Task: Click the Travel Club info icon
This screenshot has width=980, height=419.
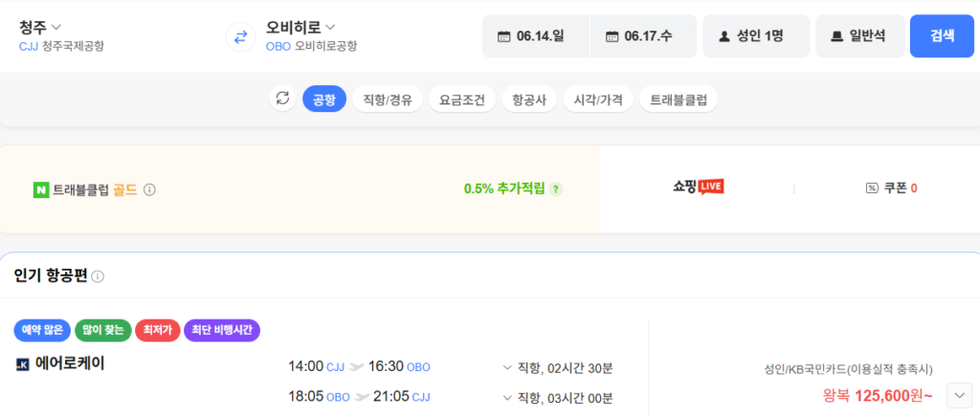Action: click(149, 189)
